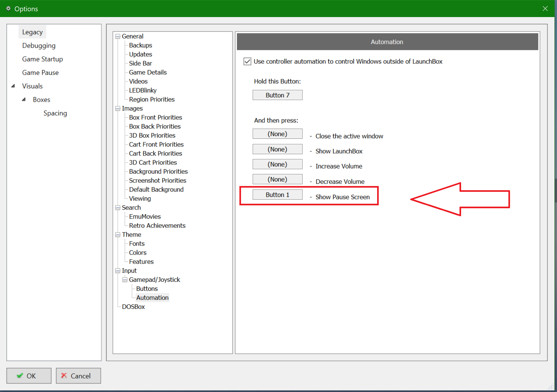Select EmuMovies in the tree
557x392 pixels.
(x=145, y=217)
